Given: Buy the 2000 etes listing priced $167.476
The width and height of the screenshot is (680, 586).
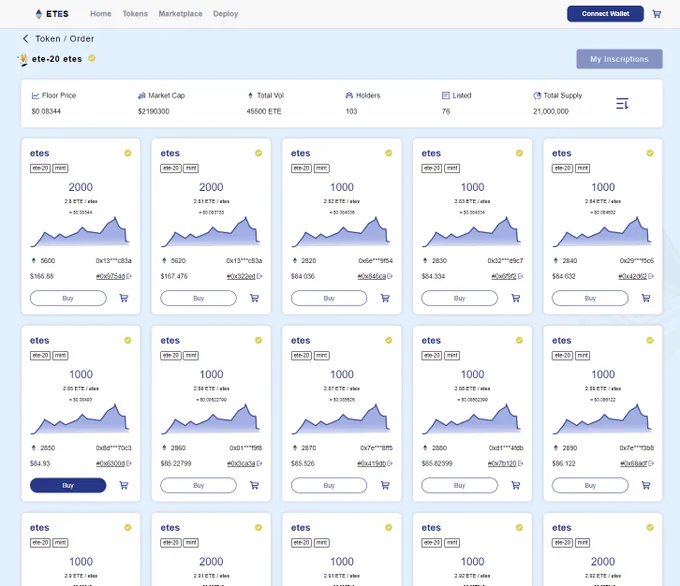Looking at the screenshot, I should [x=199, y=298].
